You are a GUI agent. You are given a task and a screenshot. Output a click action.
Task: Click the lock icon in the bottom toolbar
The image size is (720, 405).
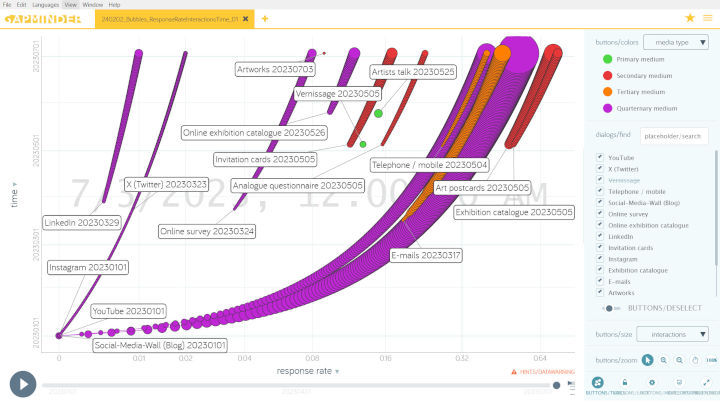pos(625,382)
